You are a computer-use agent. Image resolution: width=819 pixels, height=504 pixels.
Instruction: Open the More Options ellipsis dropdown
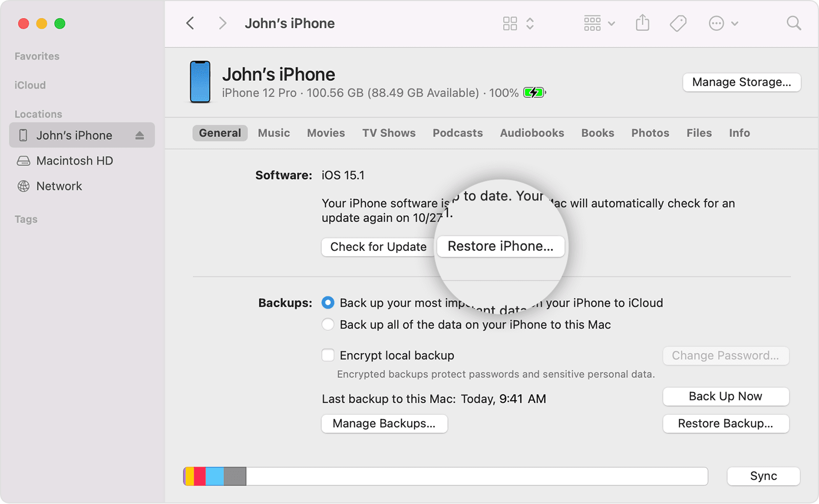point(723,23)
